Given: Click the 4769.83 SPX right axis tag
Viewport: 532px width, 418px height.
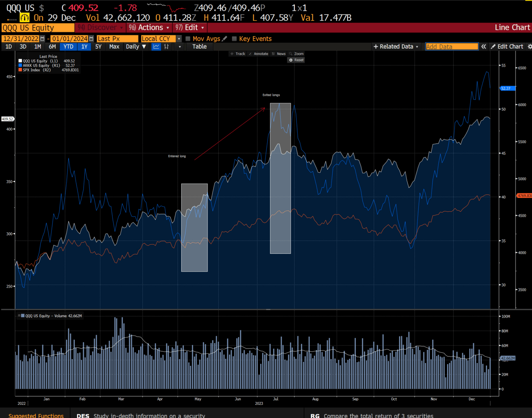Looking at the screenshot, I should click(x=524, y=196).
